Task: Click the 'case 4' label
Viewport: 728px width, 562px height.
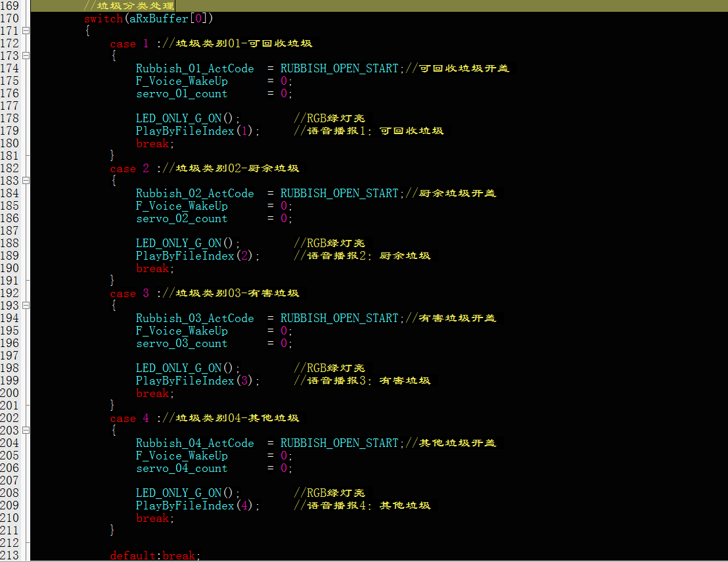Action: point(129,419)
